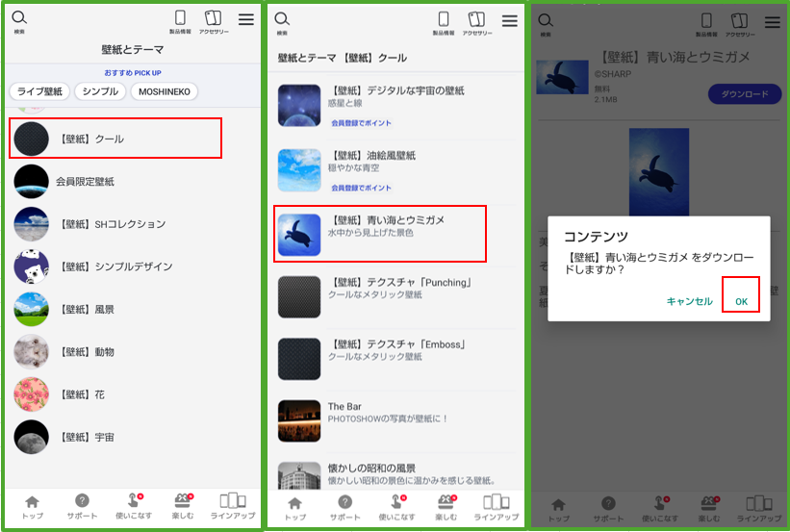Viewport: 790px width, 532px height.
Task: Dismiss dialog with キャンセル
Action: (689, 301)
